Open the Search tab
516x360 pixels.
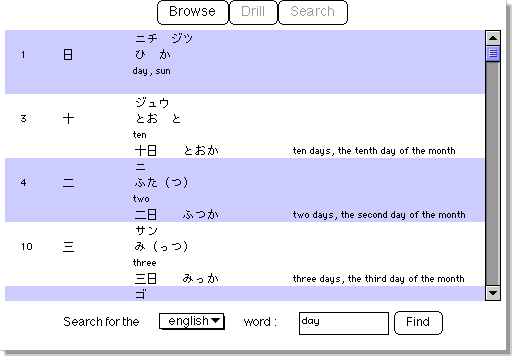313,12
